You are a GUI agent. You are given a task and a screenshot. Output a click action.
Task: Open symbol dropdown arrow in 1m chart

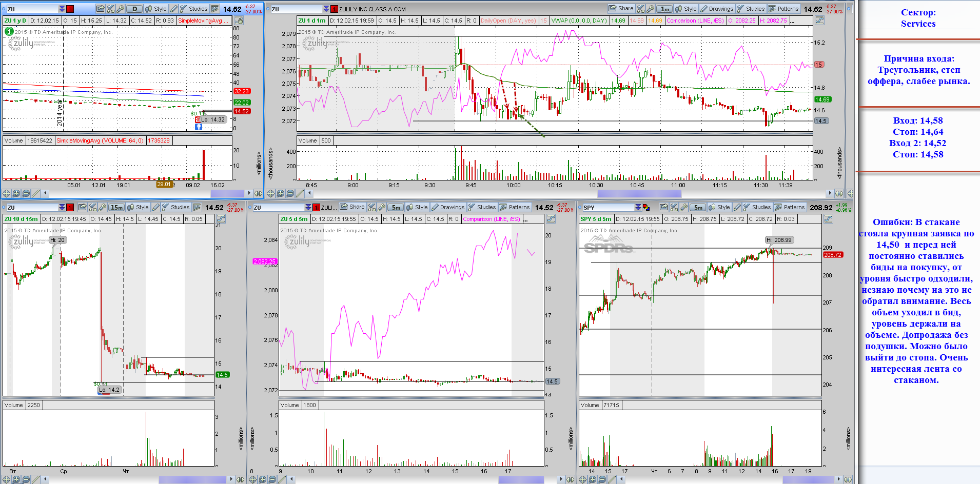pyautogui.click(x=326, y=9)
